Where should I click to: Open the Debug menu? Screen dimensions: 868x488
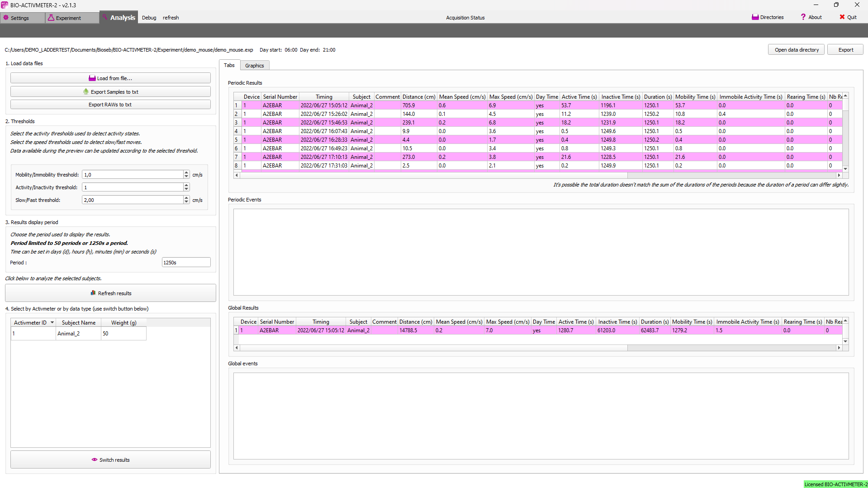(149, 18)
